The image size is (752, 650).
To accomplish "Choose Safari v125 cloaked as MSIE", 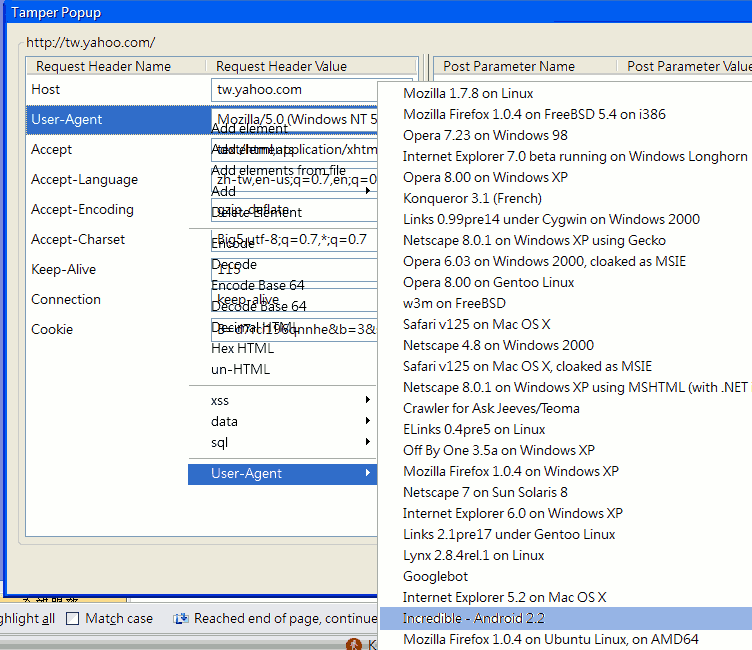I will [527, 366].
